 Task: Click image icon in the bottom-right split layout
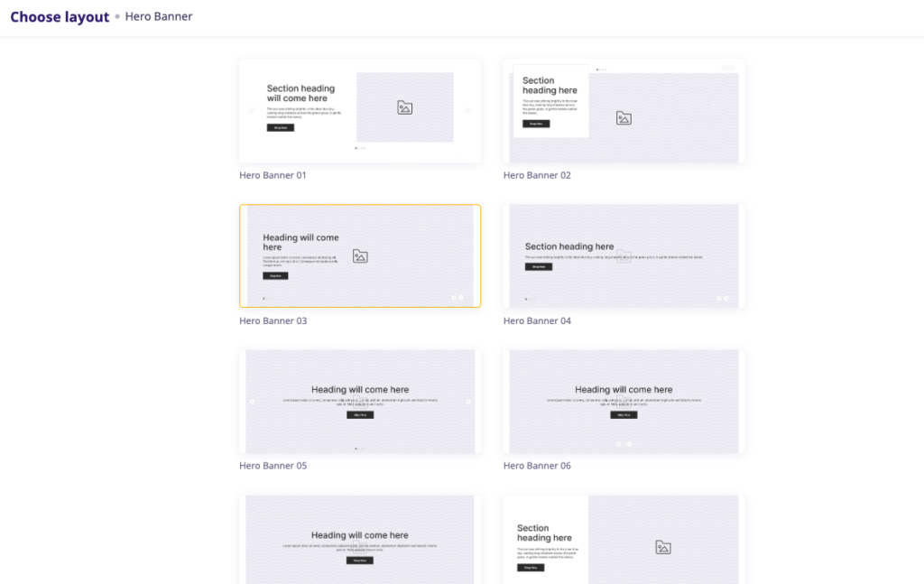coord(663,547)
